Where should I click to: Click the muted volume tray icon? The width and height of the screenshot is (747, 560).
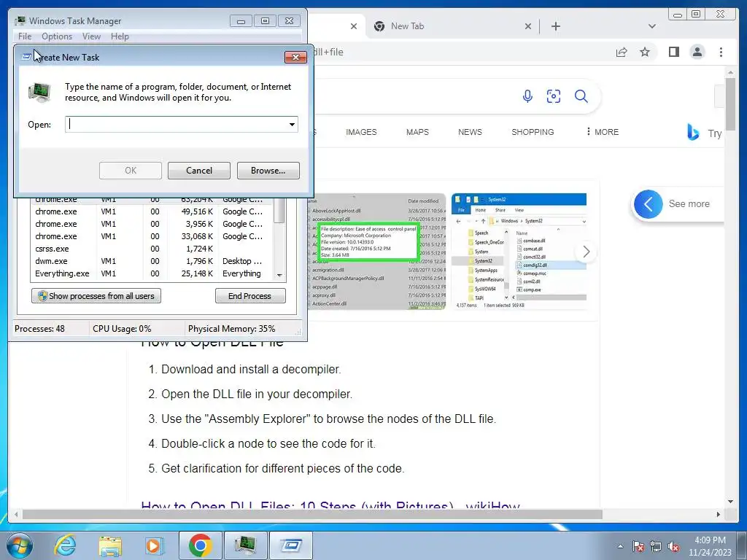(673, 546)
